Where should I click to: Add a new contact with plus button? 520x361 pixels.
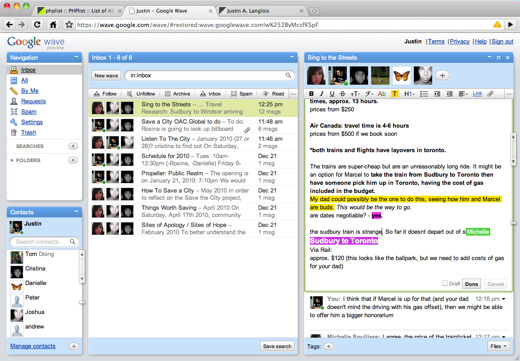[x=74, y=346]
